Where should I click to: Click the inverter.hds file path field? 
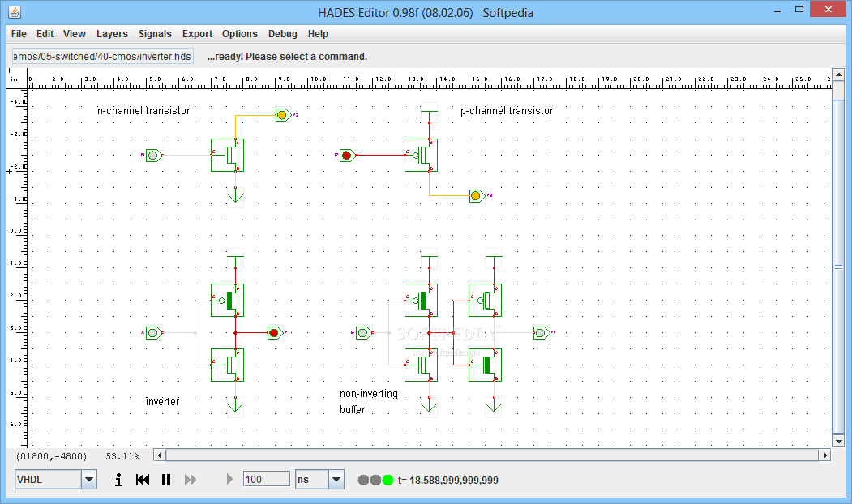(103, 57)
